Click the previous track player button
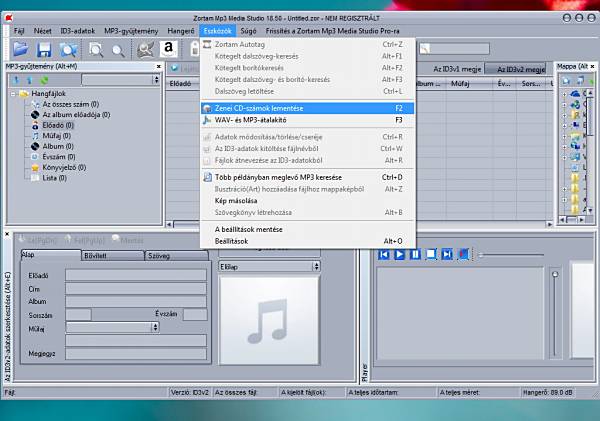Viewport: 600px width, 421px height. click(x=384, y=254)
